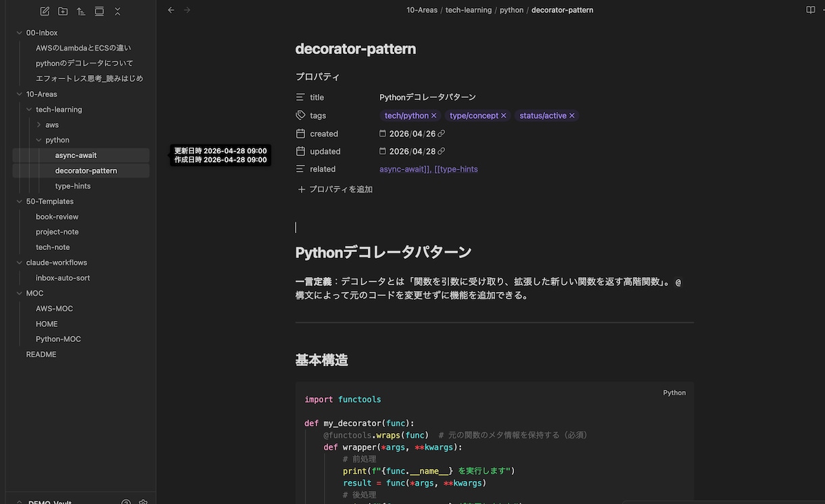825x504 pixels.
Task: Expand the aws folder
Action: pos(39,125)
